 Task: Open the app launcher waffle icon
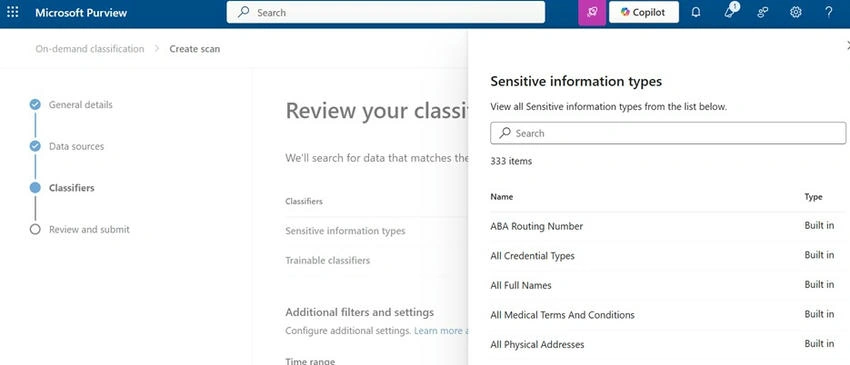(12, 12)
